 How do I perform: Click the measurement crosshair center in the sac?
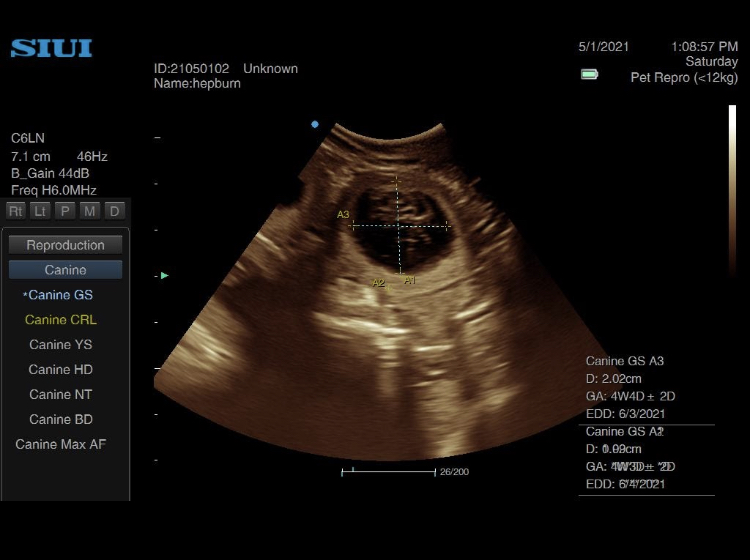399,226
